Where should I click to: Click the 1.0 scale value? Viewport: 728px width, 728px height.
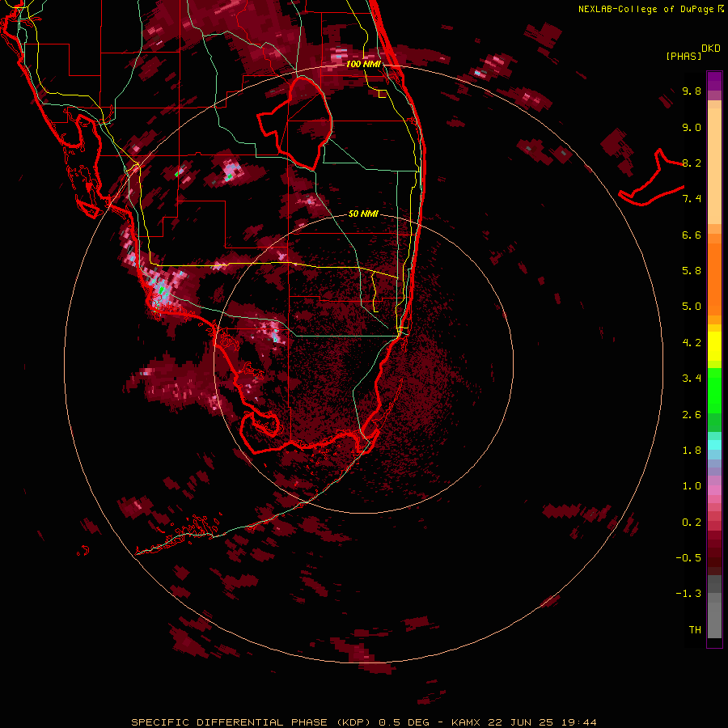click(692, 486)
